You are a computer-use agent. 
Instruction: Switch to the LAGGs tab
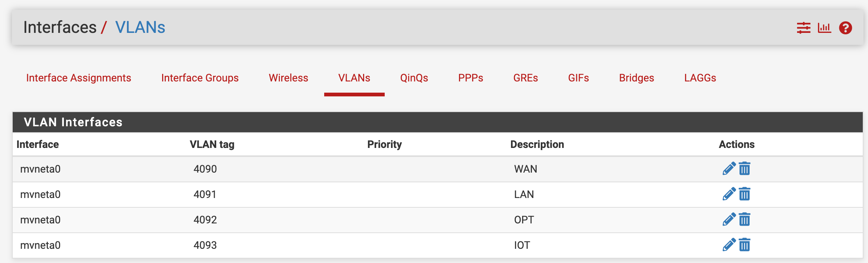pos(700,78)
